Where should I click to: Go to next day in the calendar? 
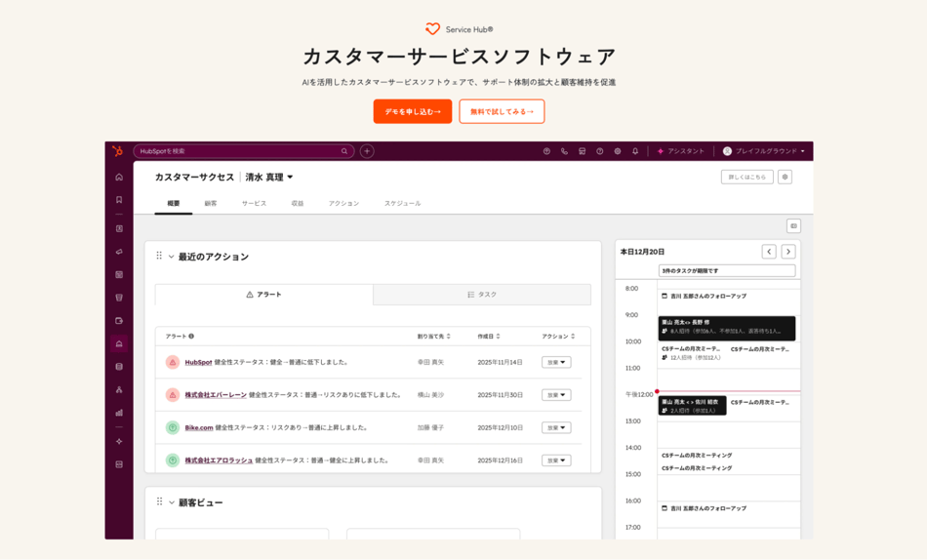pyautogui.click(x=788, y=252)
